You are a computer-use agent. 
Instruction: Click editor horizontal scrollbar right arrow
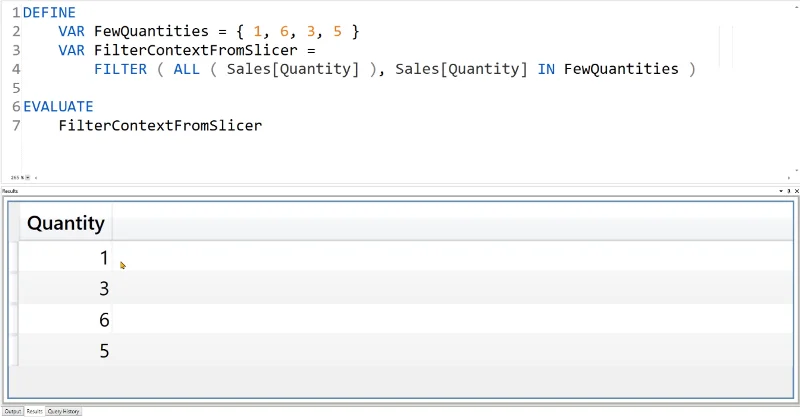[x=789, y=178]
